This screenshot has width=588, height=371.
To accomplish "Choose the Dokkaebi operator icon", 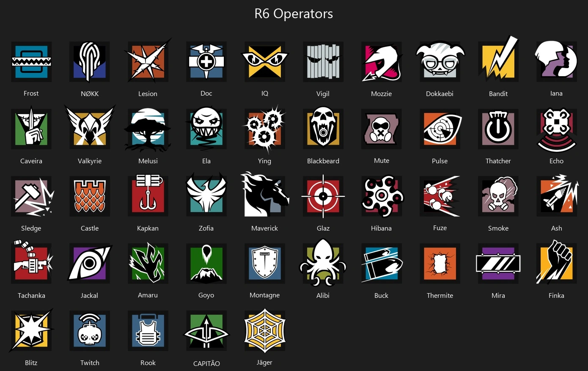I will click(440, 62).
